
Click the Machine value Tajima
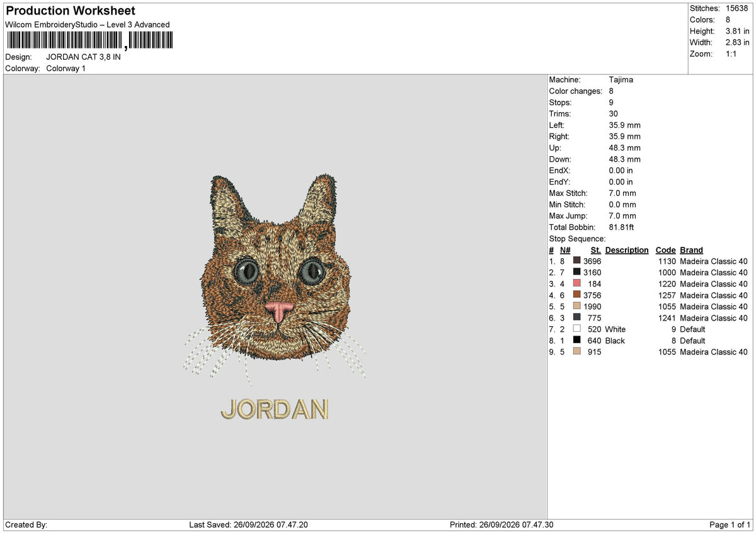click(621, 79)
